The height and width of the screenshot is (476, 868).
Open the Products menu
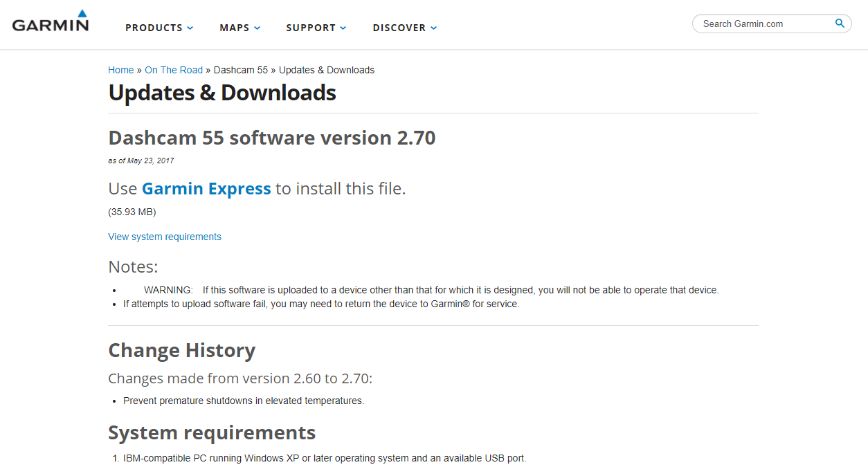pos(159,28)
